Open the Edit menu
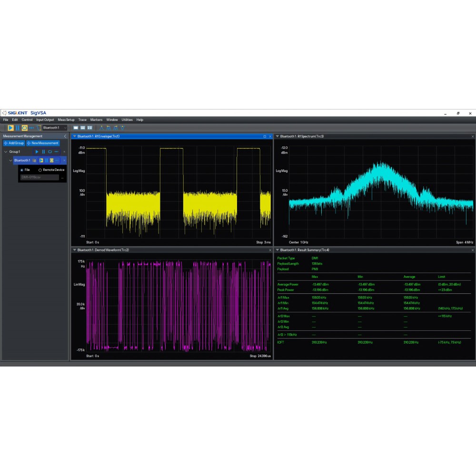The image size is (476, 476). click(15, 120)
